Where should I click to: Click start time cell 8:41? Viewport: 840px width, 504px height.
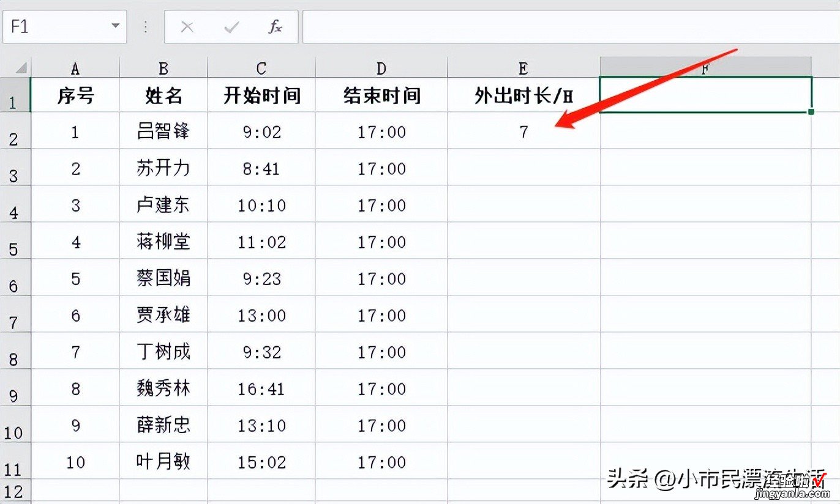261,168
